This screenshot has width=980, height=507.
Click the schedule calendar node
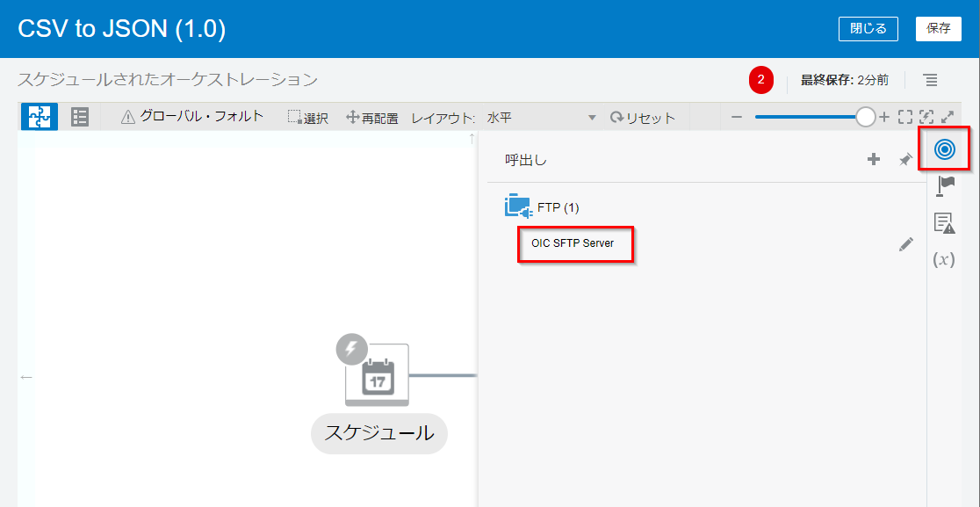click(x=377, y=375)
